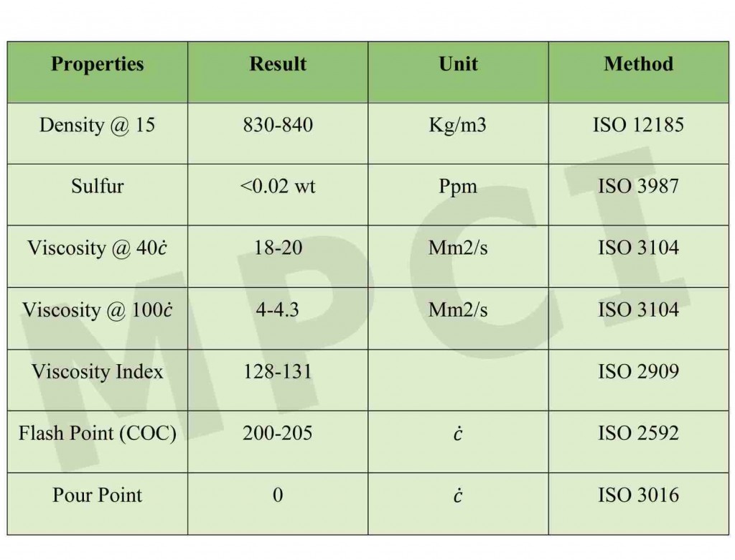Click the Flash Point (COC) cell

98,434
